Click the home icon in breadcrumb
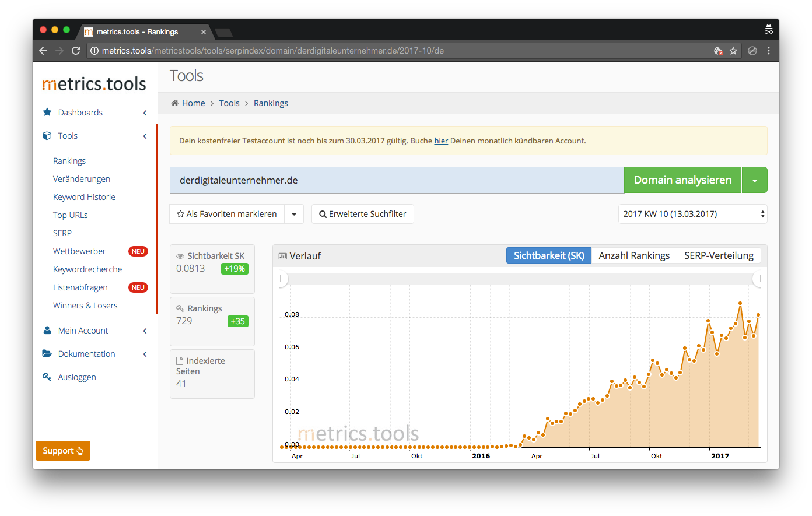The image size is (812, 516). pos(174,103)
